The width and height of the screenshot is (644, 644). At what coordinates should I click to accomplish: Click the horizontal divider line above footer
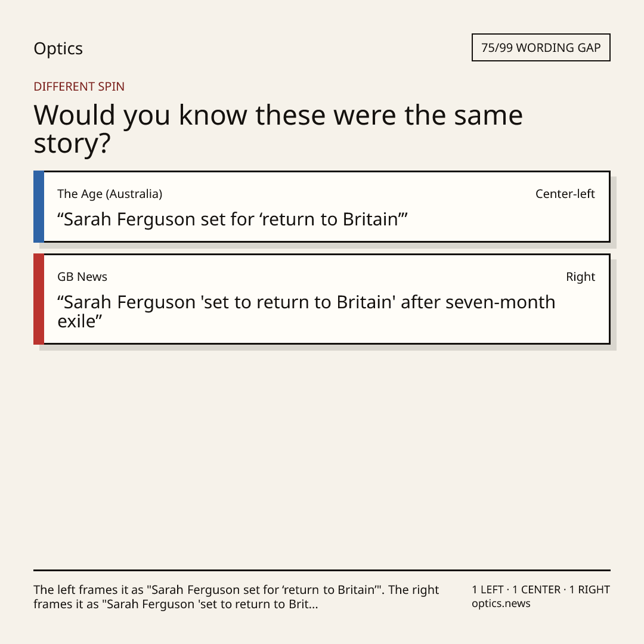point(322,570)
